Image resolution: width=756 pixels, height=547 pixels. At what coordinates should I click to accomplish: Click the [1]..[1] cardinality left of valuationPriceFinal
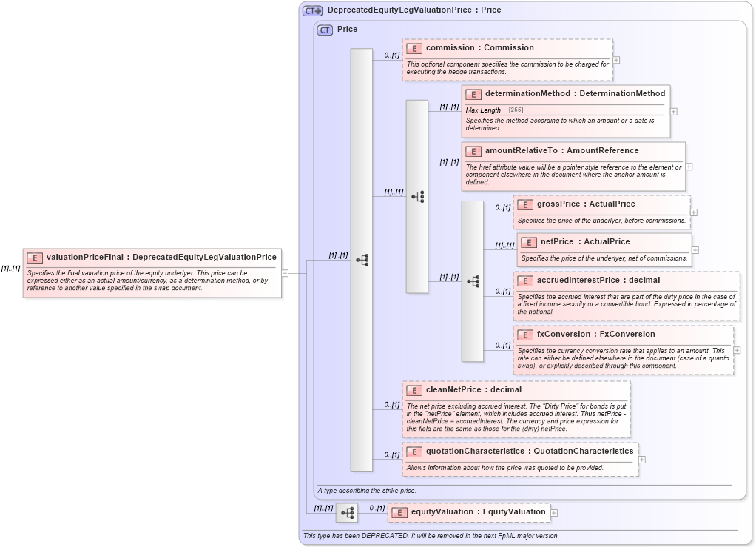pos(10,269)
